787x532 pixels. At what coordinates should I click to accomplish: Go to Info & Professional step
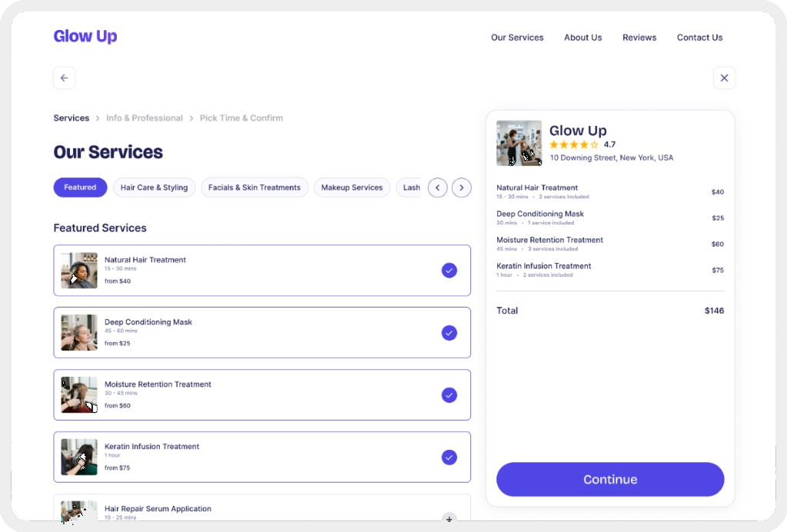pyautogui.click(x=144, y=118)
